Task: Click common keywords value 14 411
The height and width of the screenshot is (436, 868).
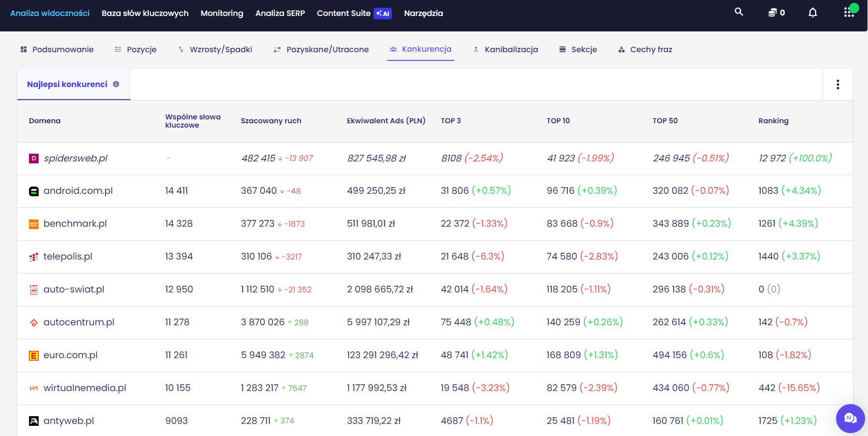Action: (176, 191)
